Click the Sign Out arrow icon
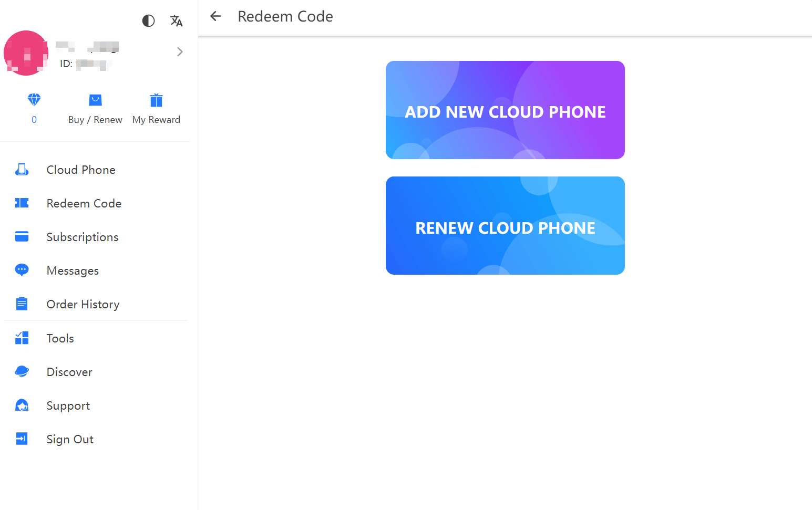 pos(22,439)
